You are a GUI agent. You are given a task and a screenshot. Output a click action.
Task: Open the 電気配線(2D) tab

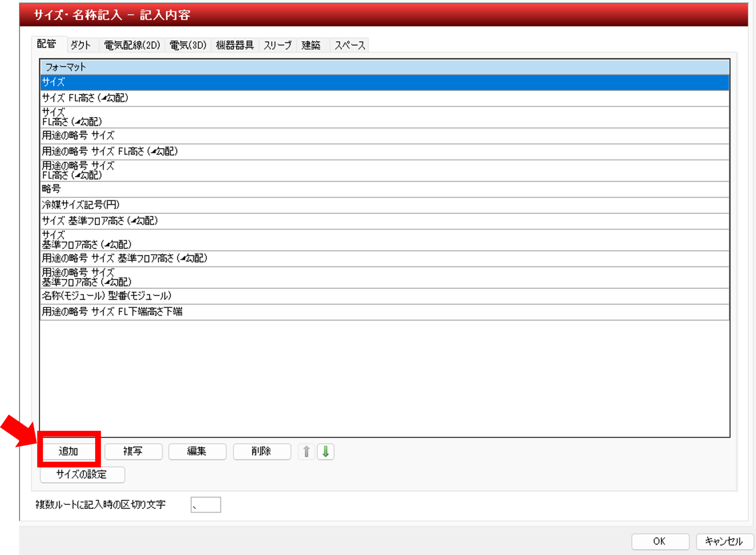132,45
